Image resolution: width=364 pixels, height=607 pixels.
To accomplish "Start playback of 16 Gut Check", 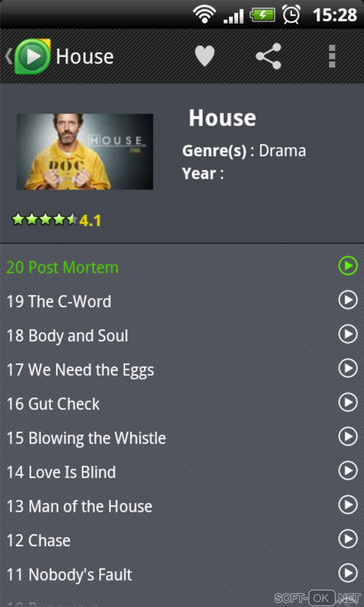I will click(x=348, y=402).
